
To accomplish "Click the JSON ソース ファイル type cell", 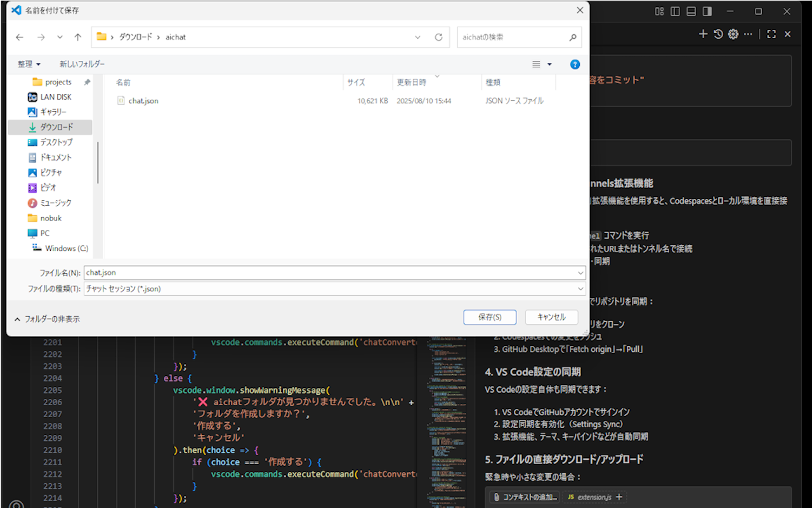I will pos(514,101).
